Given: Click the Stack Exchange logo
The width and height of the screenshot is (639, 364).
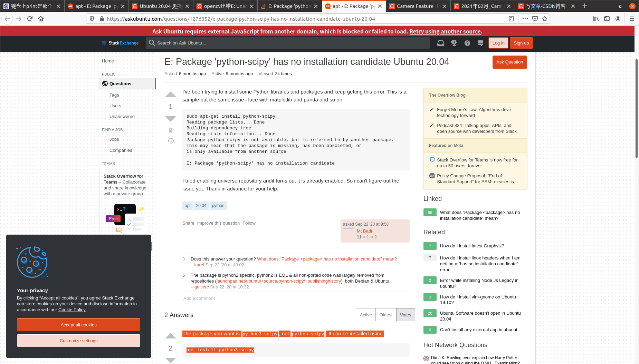Looking at the screenshot, I should [120, 43].
